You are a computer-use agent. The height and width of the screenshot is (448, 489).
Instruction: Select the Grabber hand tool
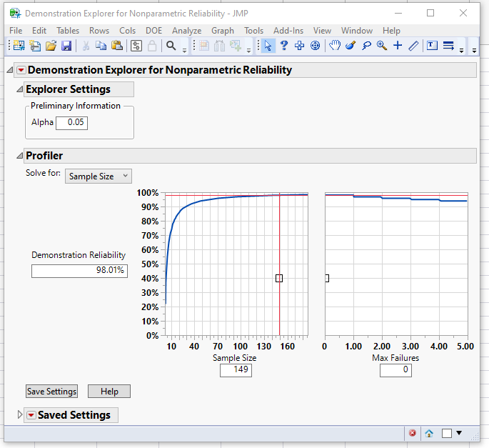(335, 46)
